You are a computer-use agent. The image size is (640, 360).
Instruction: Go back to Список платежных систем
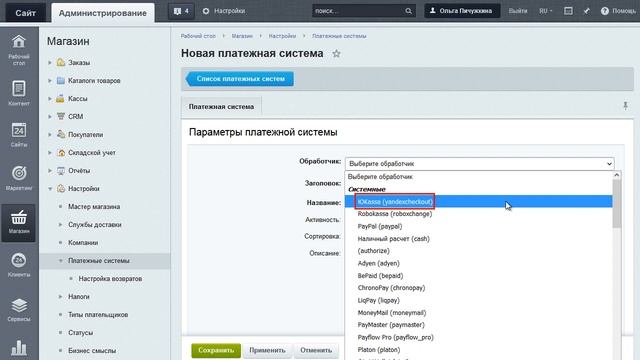[240, 79]
